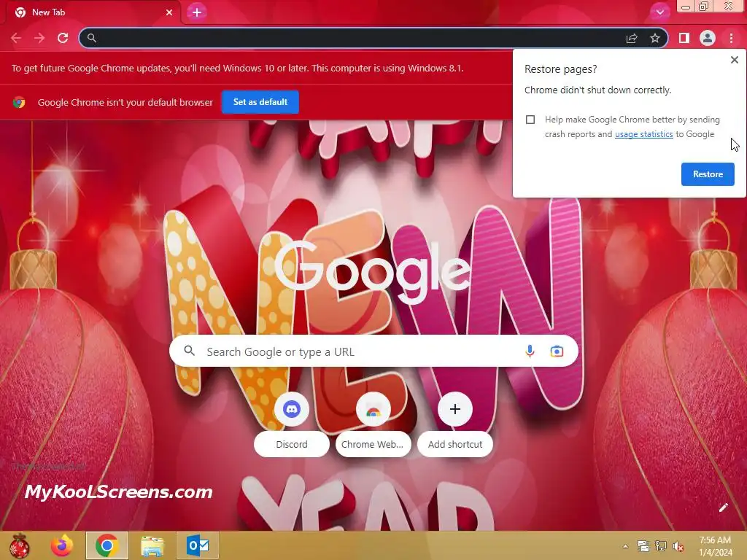Open the side panel icon
The width and height of the screenshot is (747, 560).
click(684, 38)
